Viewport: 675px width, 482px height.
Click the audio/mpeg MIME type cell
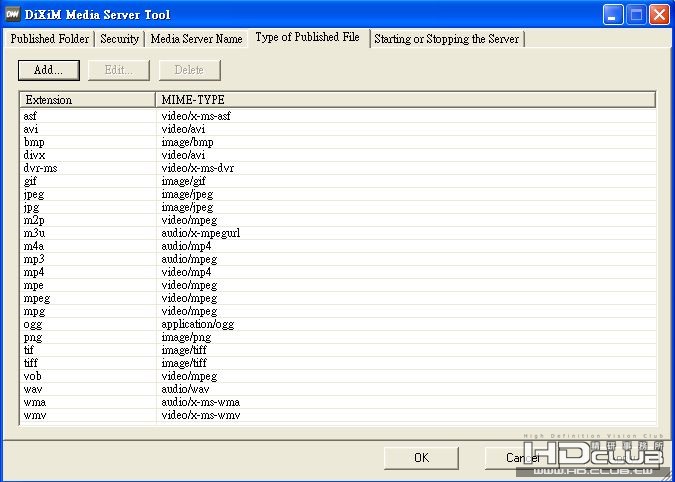189,259
